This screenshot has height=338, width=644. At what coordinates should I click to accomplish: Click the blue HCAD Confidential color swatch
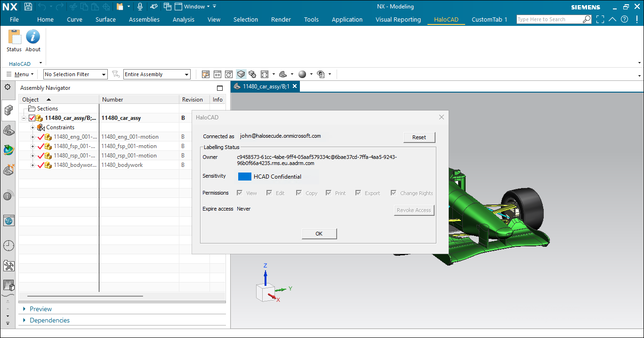[x=244, y=177]
